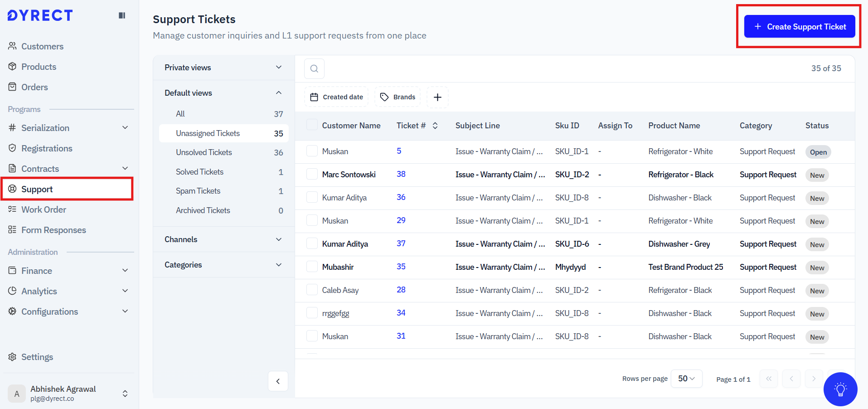
Task: Expand the Serialization submenu chevron
Action: 125,127
